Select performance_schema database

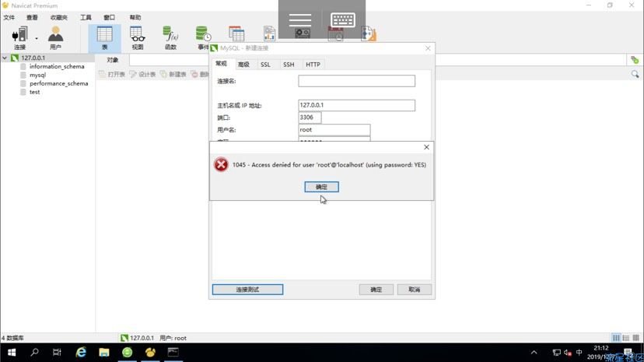pyautogui.click(x=59, y=83)
